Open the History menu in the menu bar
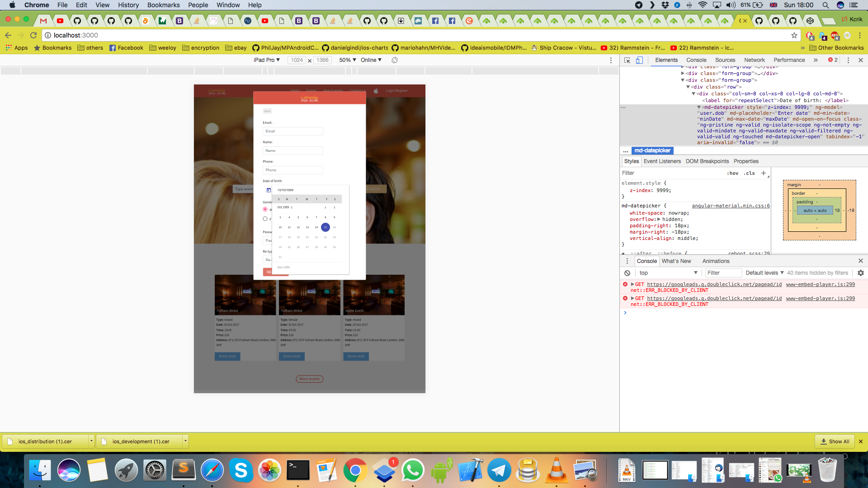 (x=128, y=5)
